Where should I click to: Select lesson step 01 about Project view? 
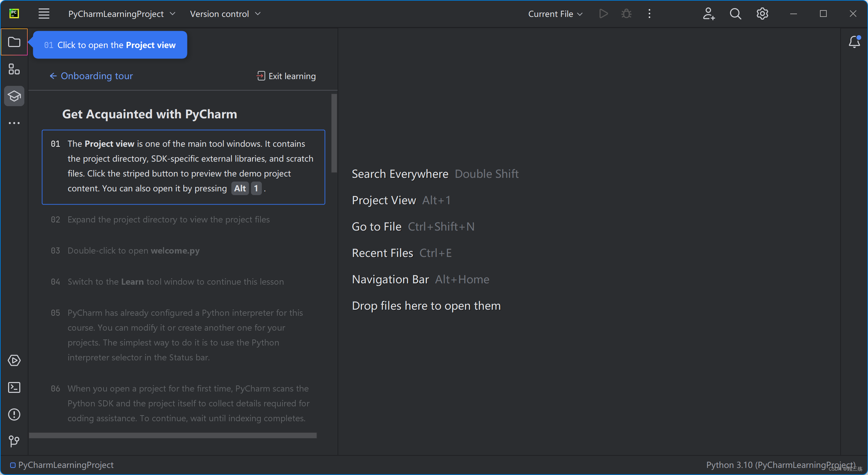pyautogui.click(x=183, y=167)
